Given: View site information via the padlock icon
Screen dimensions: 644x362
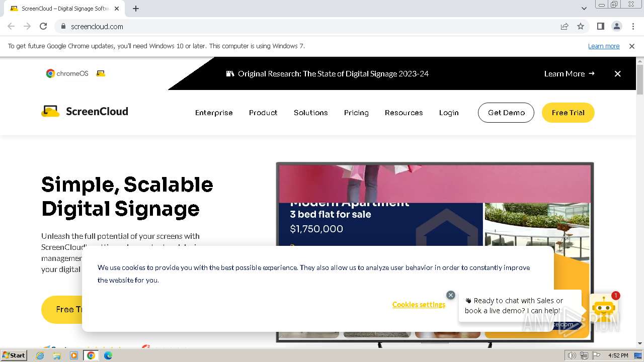Looking at the screenshot, I should coord(63,26).
